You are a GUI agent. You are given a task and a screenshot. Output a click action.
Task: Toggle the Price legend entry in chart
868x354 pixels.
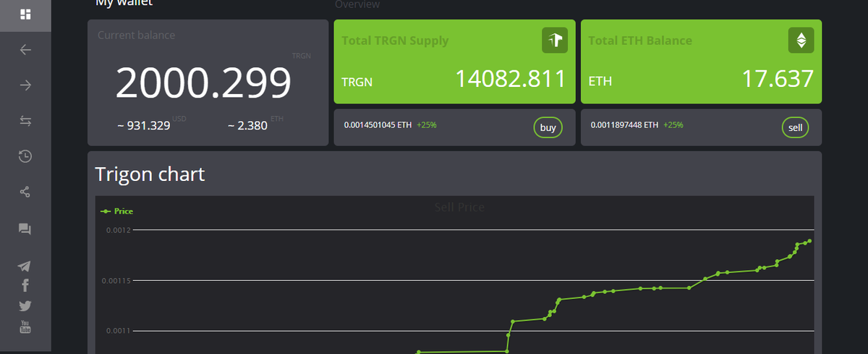click(x=116, y=211)
